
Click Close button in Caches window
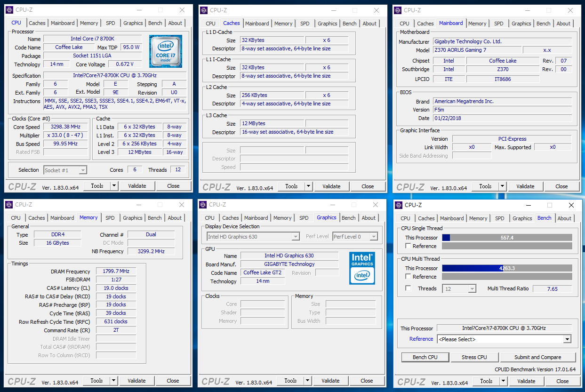click(x=368, y=186)
